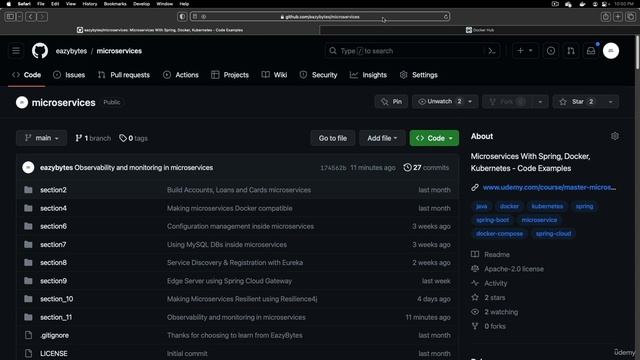640x360 pixels.
Task: Open the Udemy course link in About
Action: click(549, 187)
